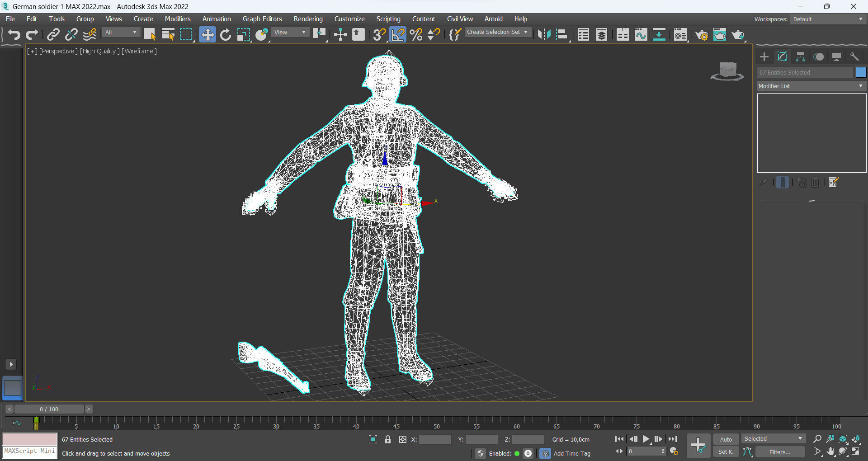
Task: Click the object color swatch
Action: click(x=861, y=72)
